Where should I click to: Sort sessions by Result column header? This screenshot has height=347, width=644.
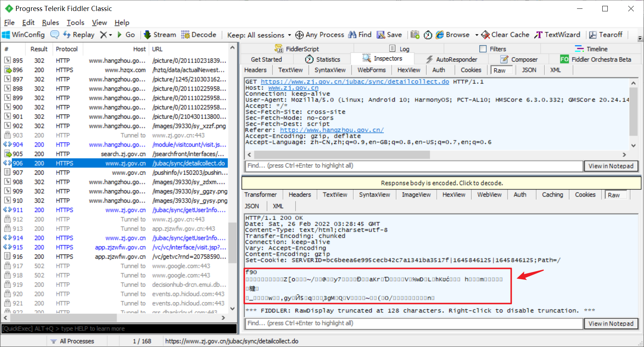pos(39,49)
